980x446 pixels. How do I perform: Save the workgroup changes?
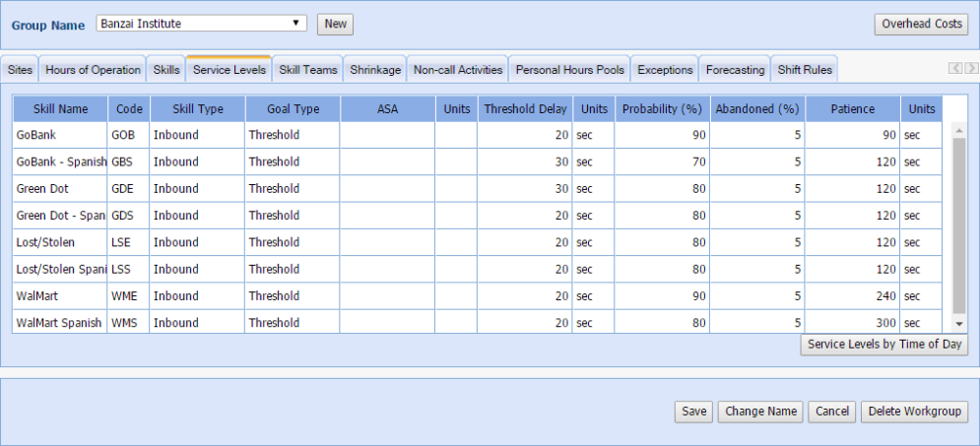(694, 412)
